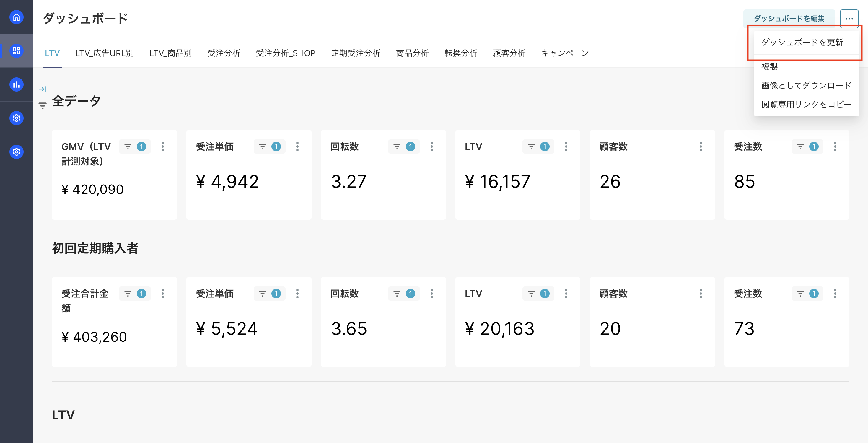Open kebab menu on 受注合計金額 card

[x=163, y=294]
